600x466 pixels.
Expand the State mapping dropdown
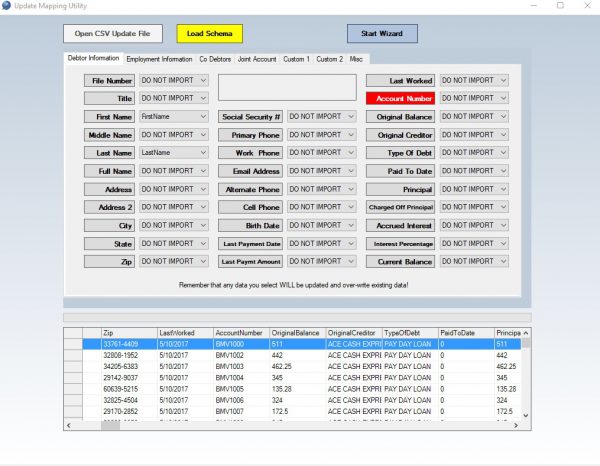(174, 244)
